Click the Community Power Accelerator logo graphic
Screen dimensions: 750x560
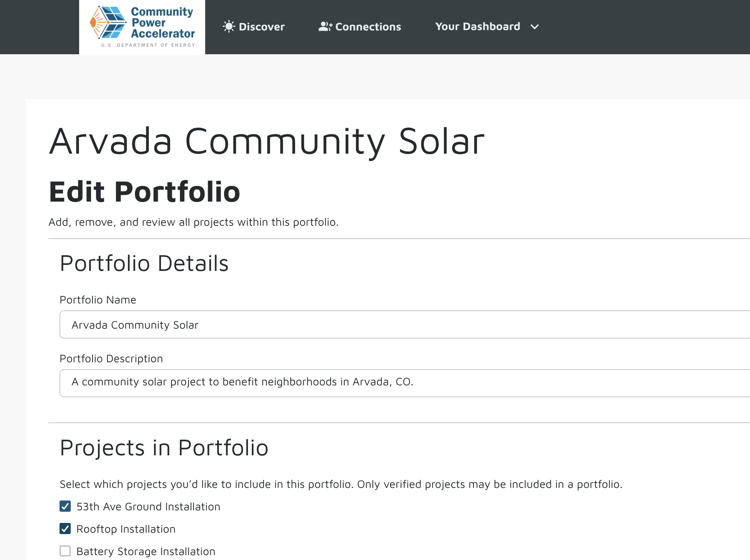tap(108, 22)
